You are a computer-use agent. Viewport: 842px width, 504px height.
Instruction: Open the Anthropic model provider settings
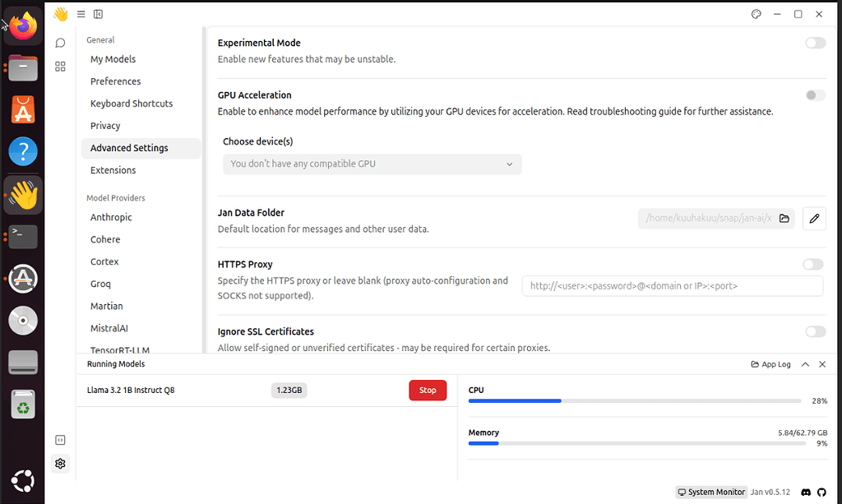tap(111, 217)
